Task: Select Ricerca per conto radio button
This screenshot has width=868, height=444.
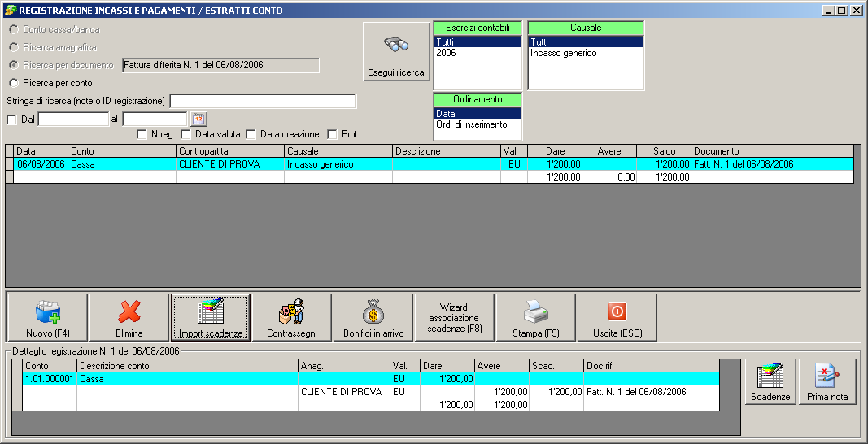Action: pyautogui.click(x=14, y=83)
